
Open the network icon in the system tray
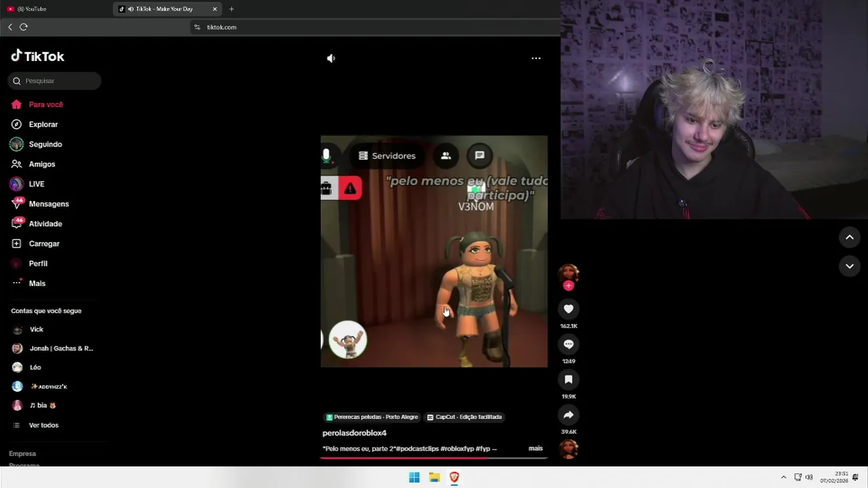pos(798,477)
